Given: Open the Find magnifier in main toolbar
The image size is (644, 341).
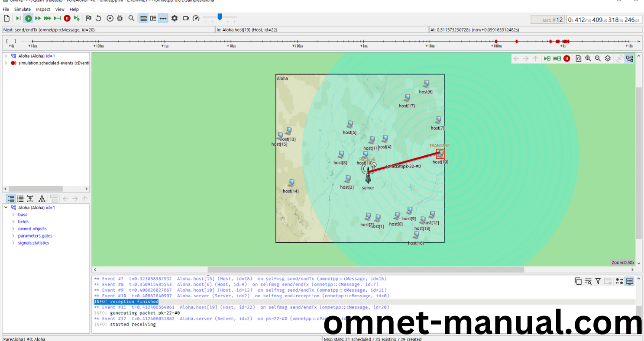Looking at the screenshot, I should click(x=131, y=18).
